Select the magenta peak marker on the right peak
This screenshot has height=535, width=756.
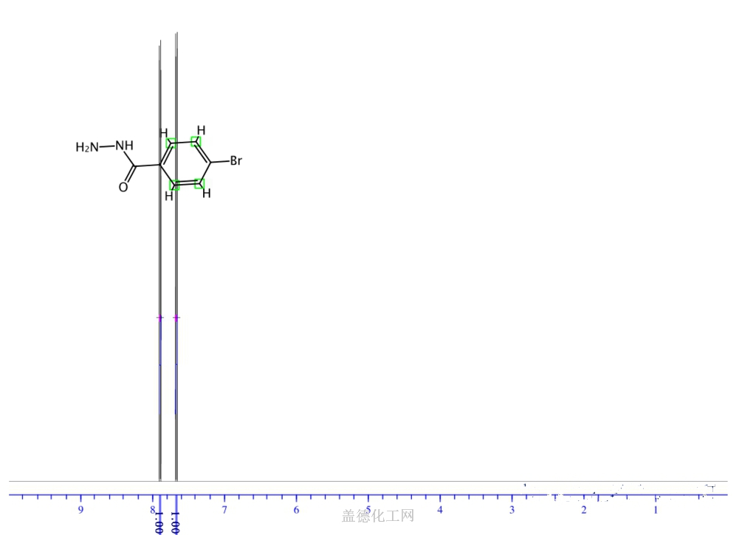click(x=176, y=318)
